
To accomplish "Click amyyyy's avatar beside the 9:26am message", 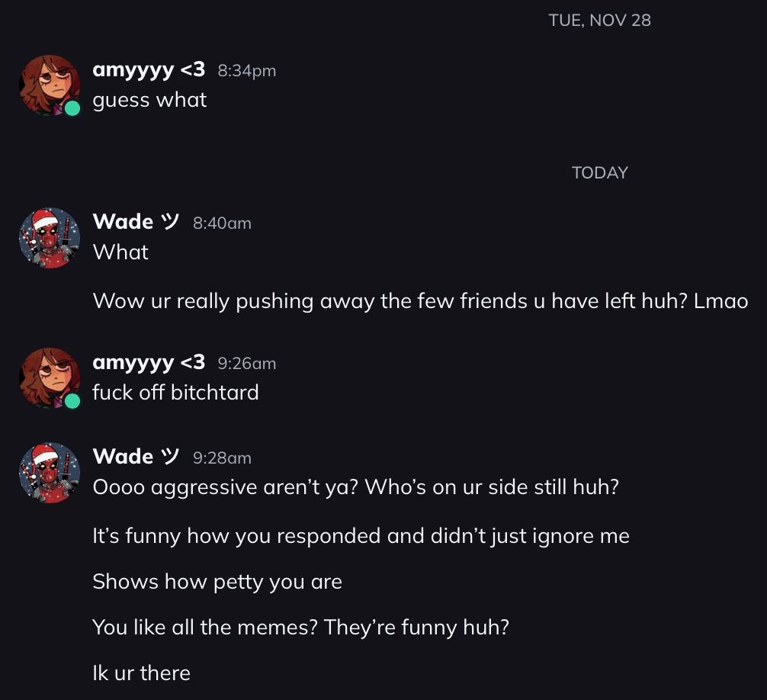I will pos(49,377).
